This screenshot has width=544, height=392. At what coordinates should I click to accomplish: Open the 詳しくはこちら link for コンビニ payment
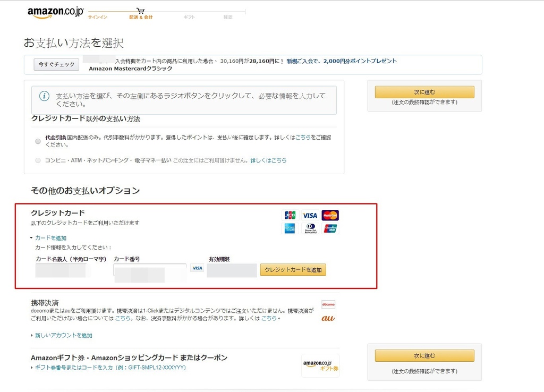(x=268, y=160)
